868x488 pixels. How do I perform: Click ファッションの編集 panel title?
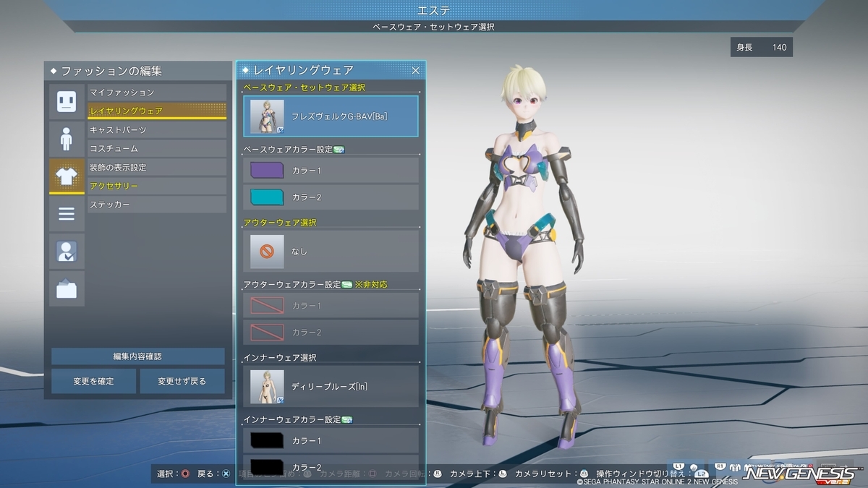(x=111, y=71)
